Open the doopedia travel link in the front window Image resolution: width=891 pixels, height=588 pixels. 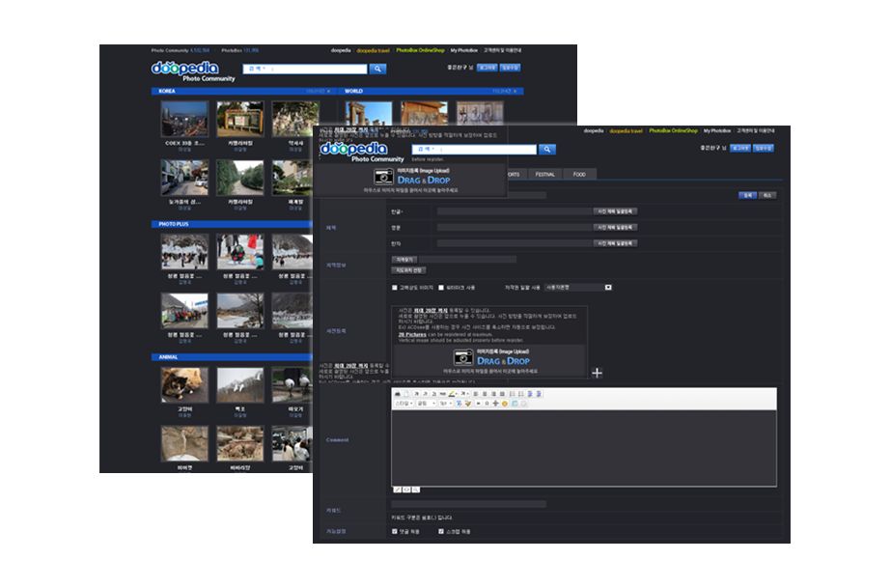[x=626, y=130]
